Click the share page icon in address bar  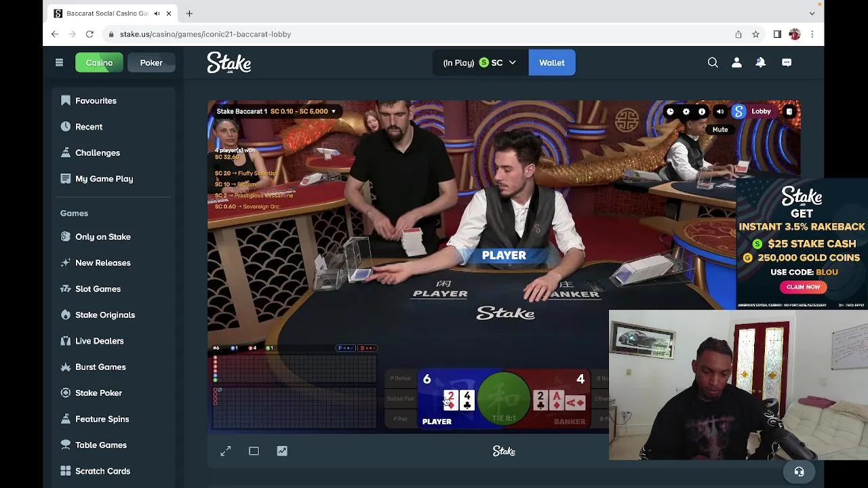click(738, 34)
